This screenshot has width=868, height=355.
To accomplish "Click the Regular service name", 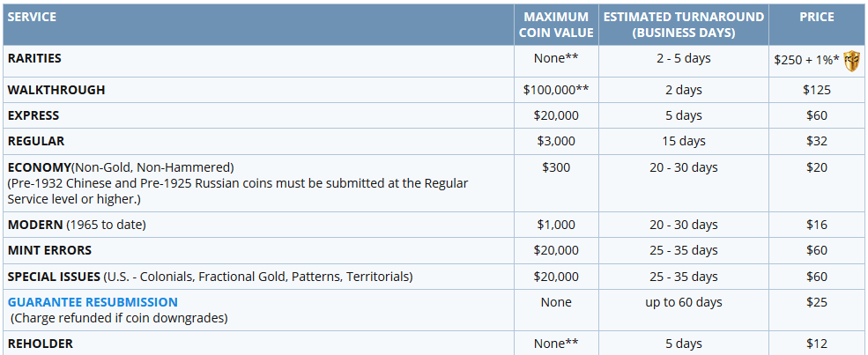I will [x=36, y=141].
